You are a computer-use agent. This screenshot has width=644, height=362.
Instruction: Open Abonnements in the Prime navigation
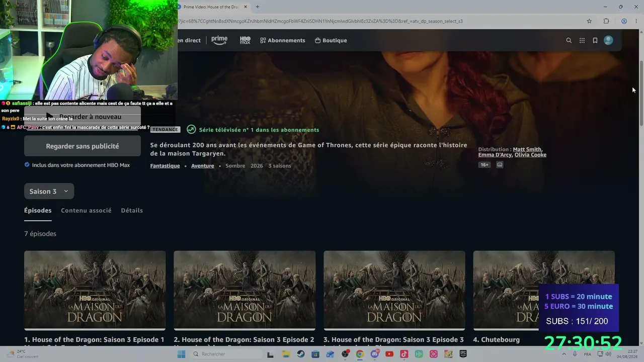(x=282, y=40)
